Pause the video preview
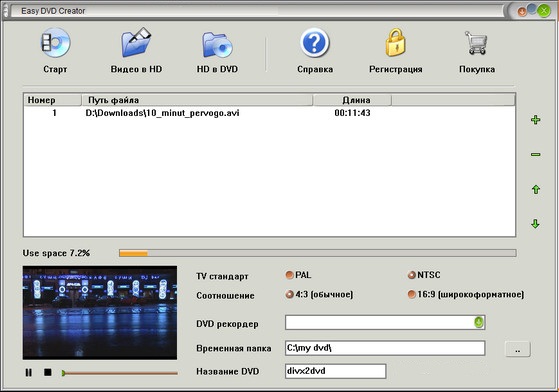The height and width of the screenshot is (392, 559). point(29,372)
